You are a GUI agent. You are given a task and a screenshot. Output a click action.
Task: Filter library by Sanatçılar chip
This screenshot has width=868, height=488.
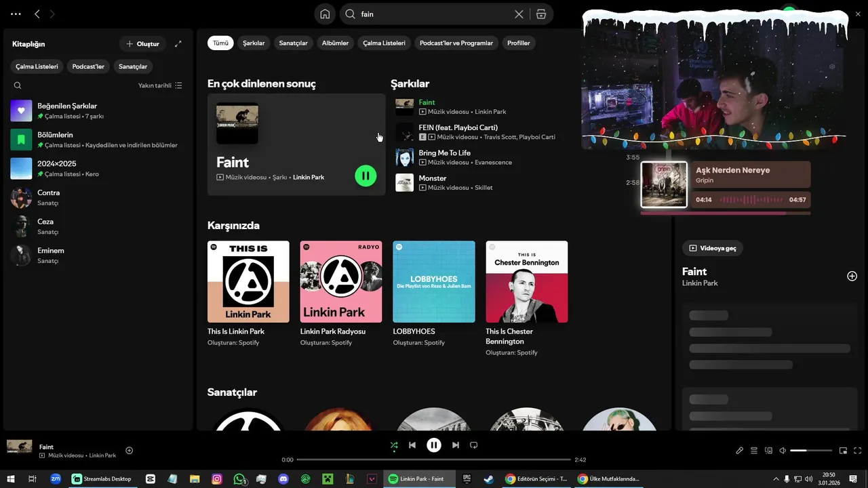[133, 66]
